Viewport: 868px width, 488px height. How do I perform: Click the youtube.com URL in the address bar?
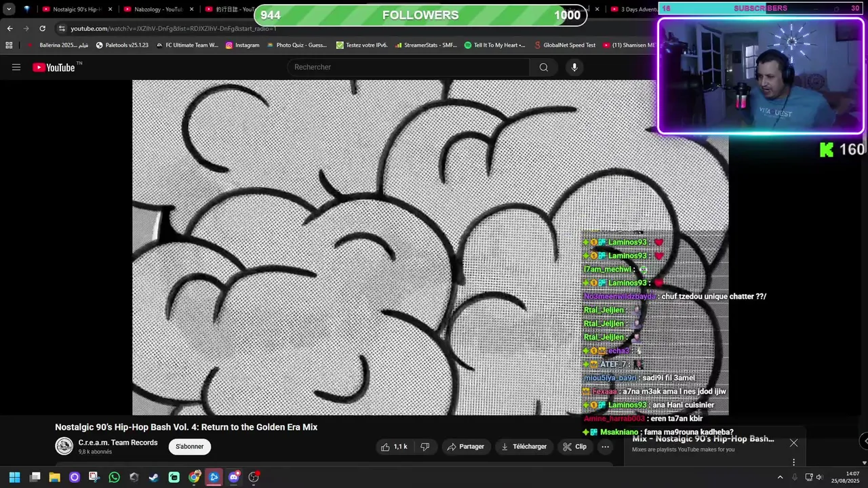pos(174,28)
